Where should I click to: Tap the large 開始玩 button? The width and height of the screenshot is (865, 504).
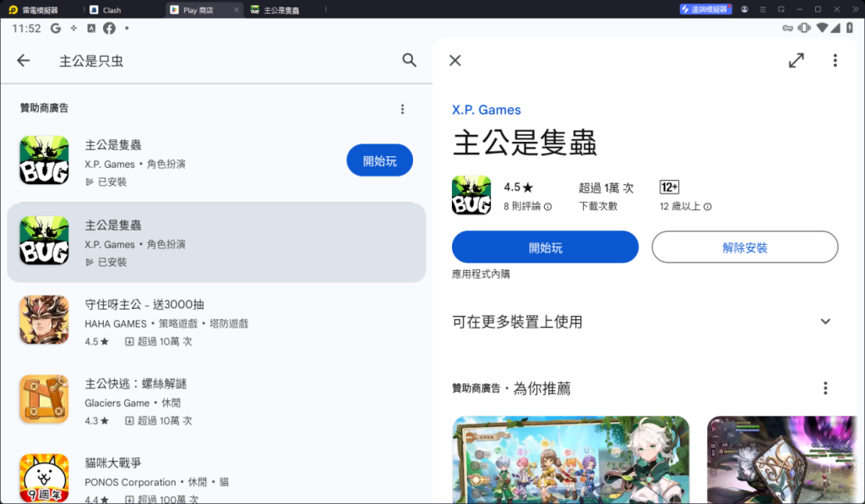[545, 247]
